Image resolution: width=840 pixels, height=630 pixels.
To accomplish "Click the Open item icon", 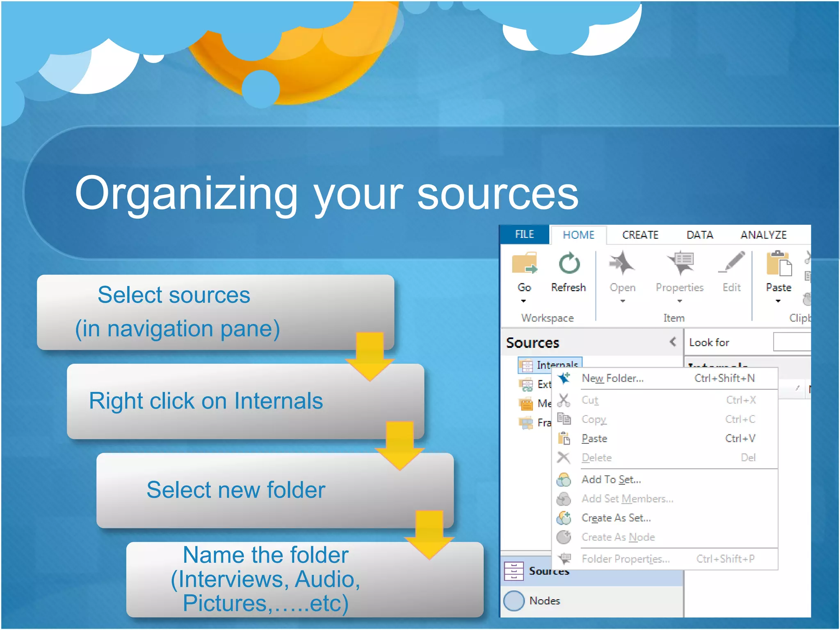I will (x=622, y=263).
